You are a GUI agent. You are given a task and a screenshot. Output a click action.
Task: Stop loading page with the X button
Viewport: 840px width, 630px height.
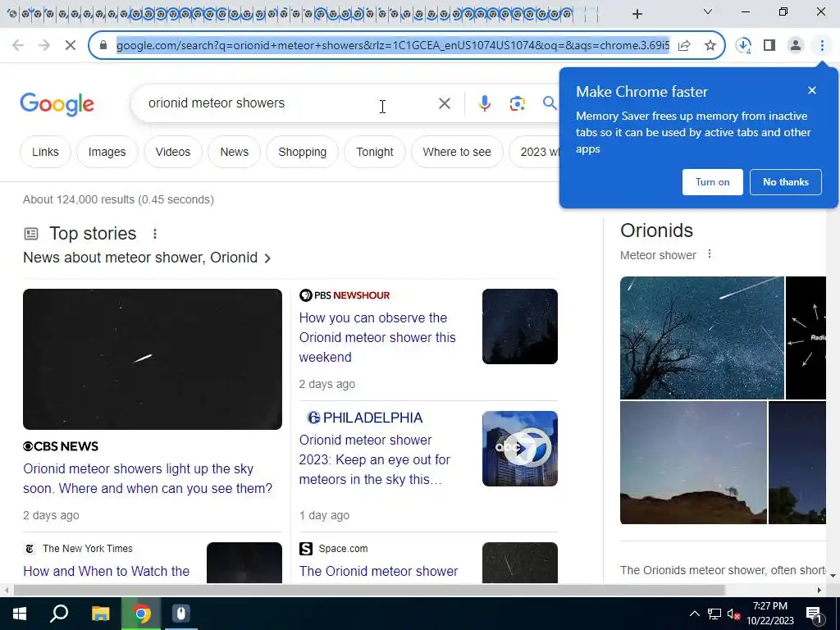tap(71, 46)
